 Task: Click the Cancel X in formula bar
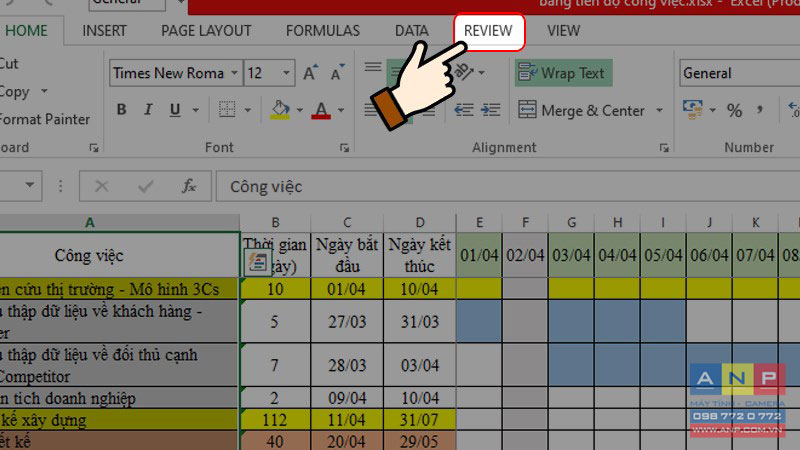click(x=102, y=186)
